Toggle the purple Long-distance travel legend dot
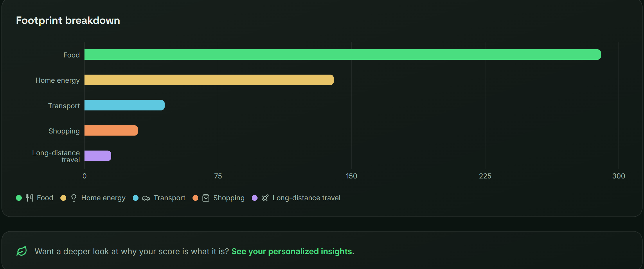This screenshot has height=269, width=644. coord(255,198)
